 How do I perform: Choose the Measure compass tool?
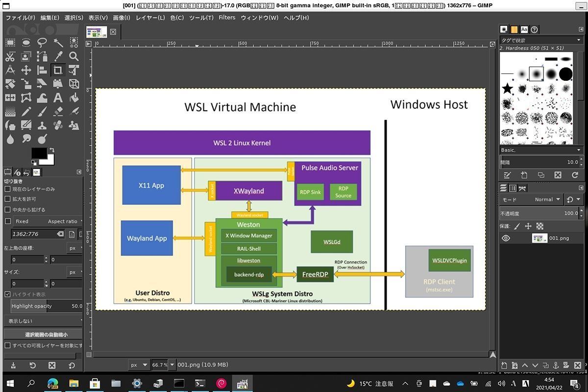point(10,70)
